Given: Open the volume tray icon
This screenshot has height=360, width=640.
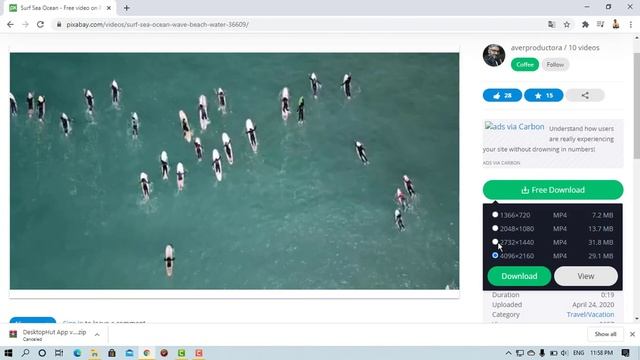Looking at the screenshot, I should (x=564, y=353).
